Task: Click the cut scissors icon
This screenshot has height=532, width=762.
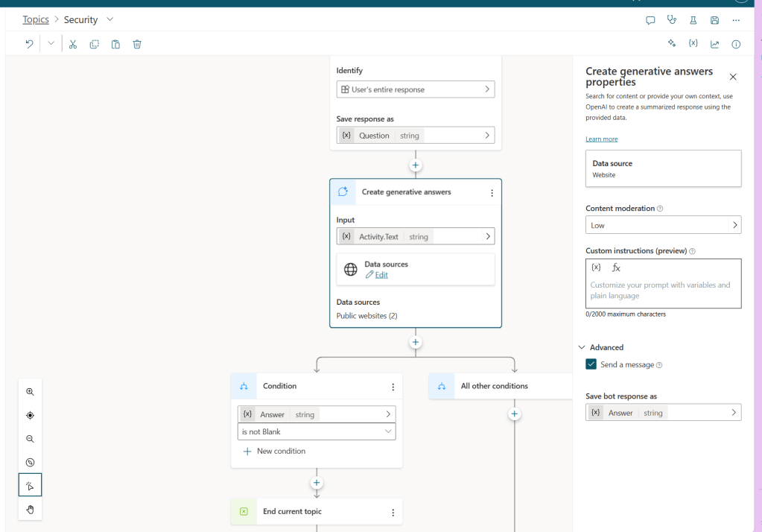Action: click(73, 44)
